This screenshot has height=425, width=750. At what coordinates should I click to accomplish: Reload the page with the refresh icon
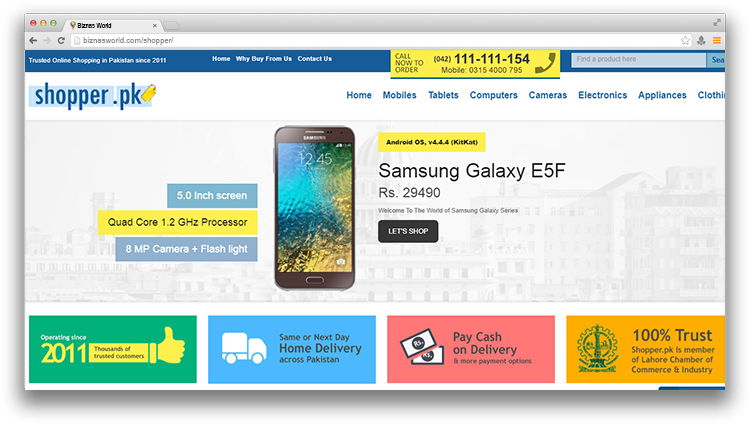[x=61, y=41]
